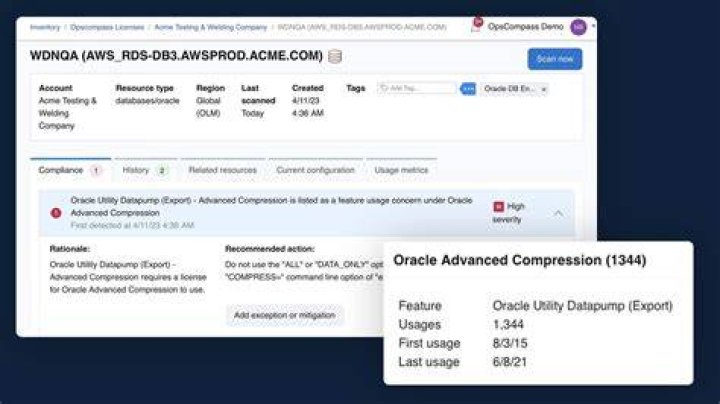Click the WDNQA page title text
This screenshot has width=720, height=404.
point(176,56)
